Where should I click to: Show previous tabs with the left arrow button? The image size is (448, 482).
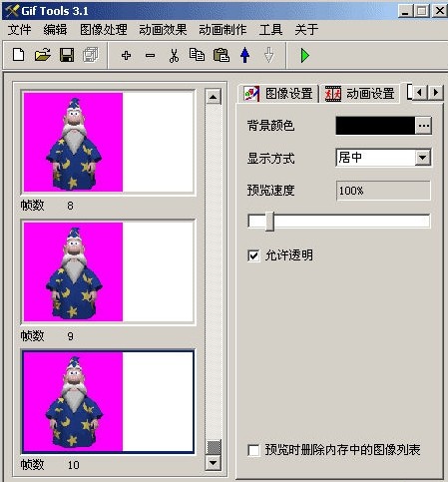pos(420,92)
